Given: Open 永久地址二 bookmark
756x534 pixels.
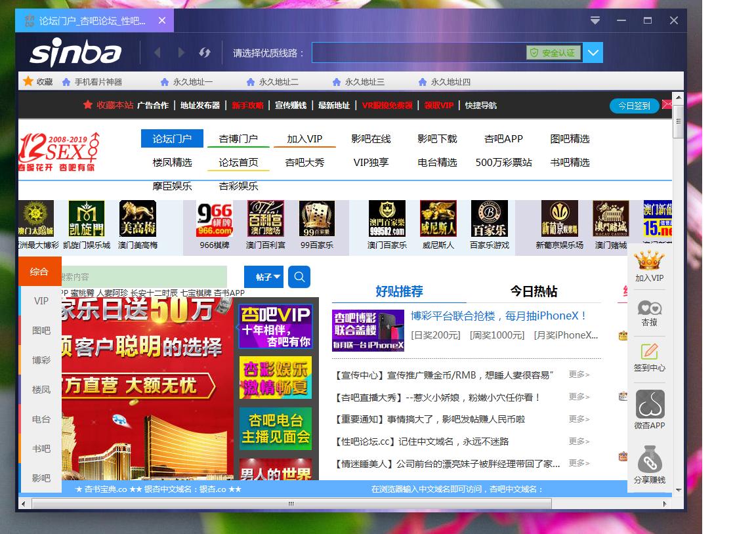Looking at the screenshot, I should coord(272,82).
